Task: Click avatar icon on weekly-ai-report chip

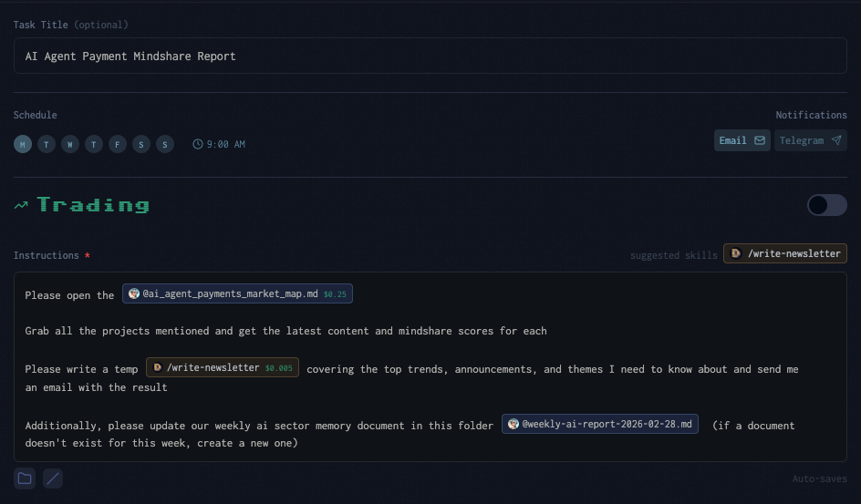Action: [513, 424]
